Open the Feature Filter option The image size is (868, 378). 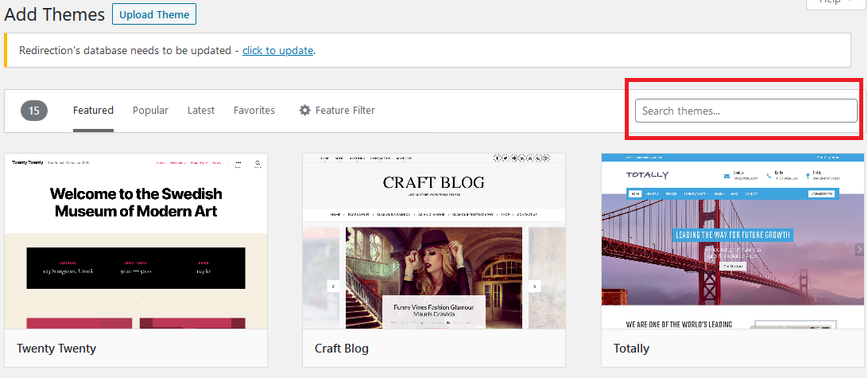tap(337, 111)
